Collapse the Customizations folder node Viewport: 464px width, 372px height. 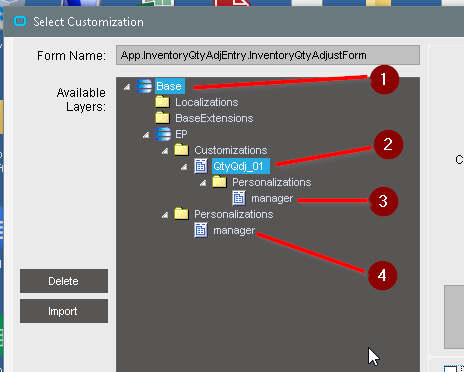tap(165, 151)
